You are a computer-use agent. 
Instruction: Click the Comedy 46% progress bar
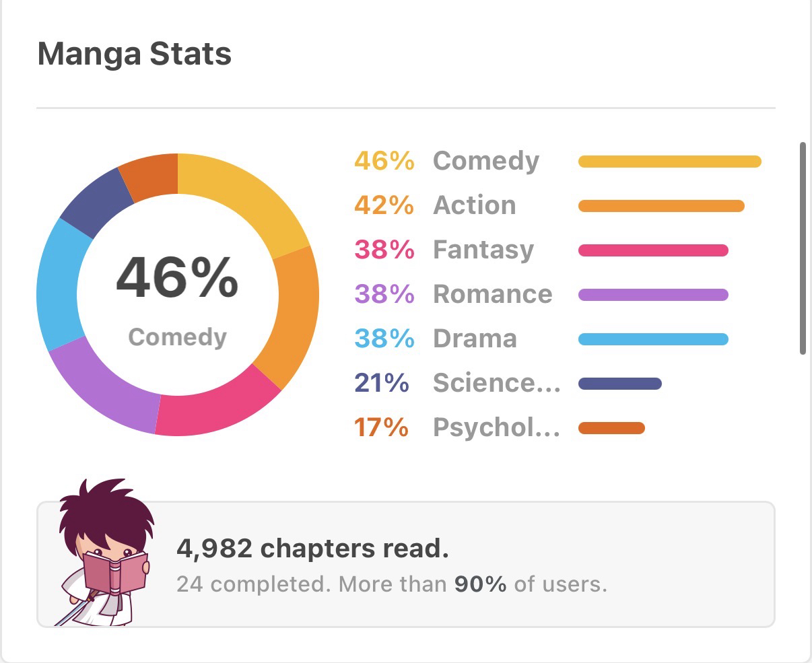click(669, 162)
